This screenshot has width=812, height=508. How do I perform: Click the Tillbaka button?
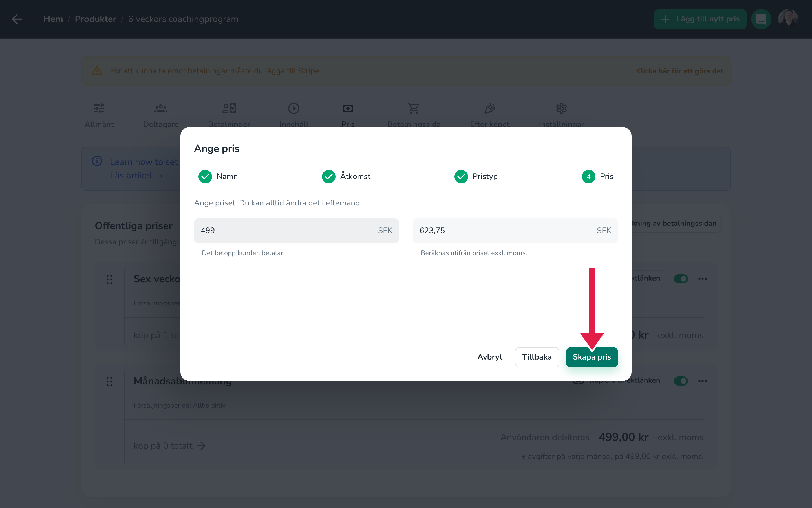(537, 357)
